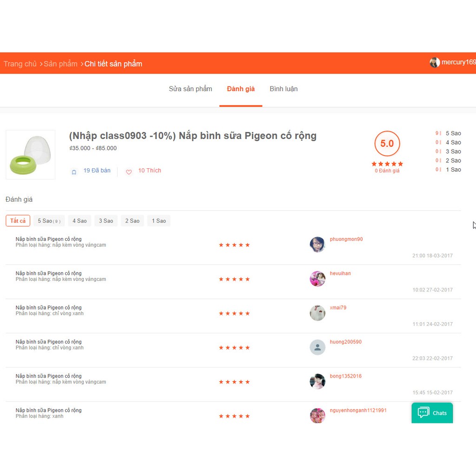The image size is (476, 476).
Task: Open the Chats widget icon
Action: pos(423,413)
